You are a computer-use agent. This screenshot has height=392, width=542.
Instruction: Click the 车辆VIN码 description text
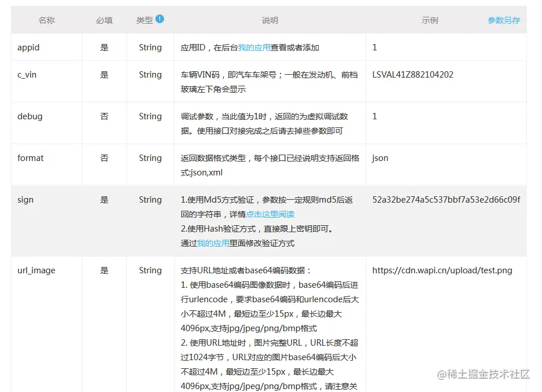click(269, 82)
